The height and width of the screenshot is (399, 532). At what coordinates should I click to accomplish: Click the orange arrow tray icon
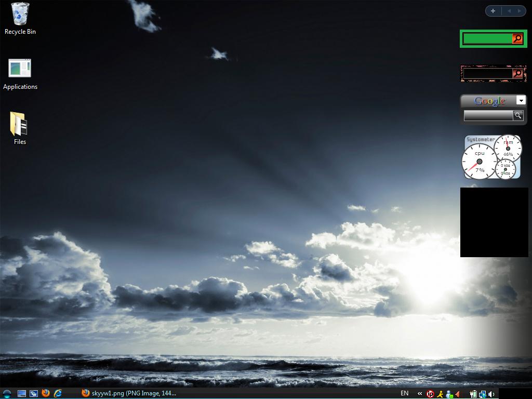tap(457, 394)
